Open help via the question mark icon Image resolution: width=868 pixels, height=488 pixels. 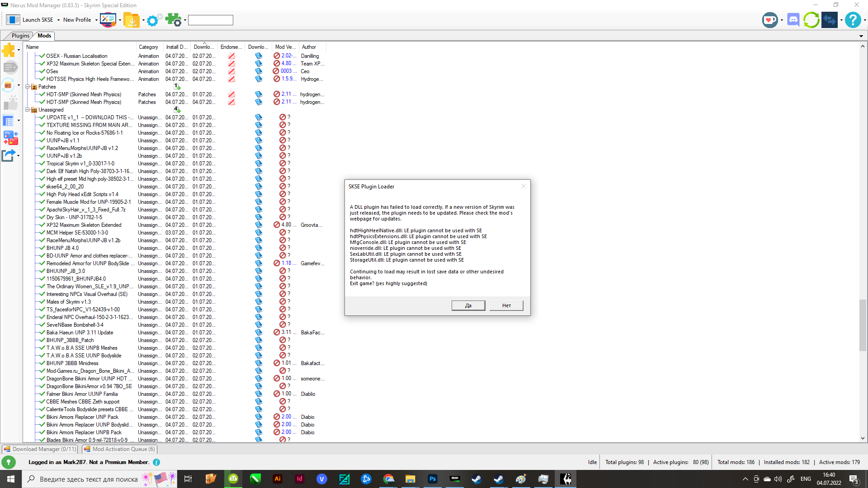click(853, 20)
